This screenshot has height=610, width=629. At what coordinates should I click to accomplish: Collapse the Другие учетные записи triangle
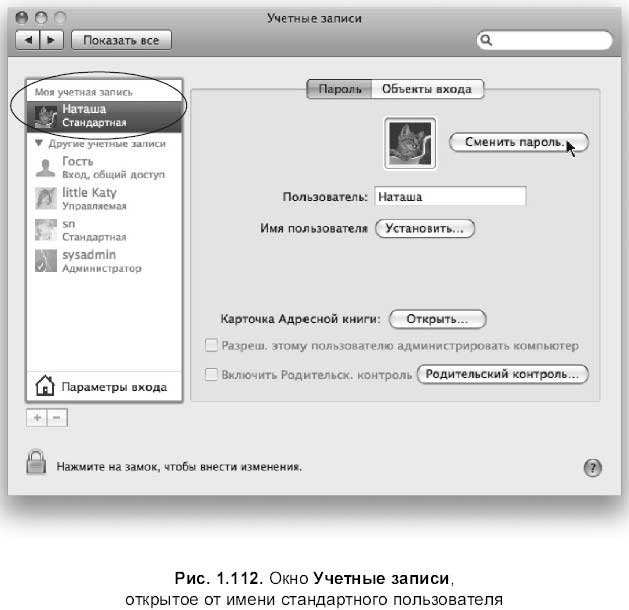pyautogui.click(x=39, y=143)
